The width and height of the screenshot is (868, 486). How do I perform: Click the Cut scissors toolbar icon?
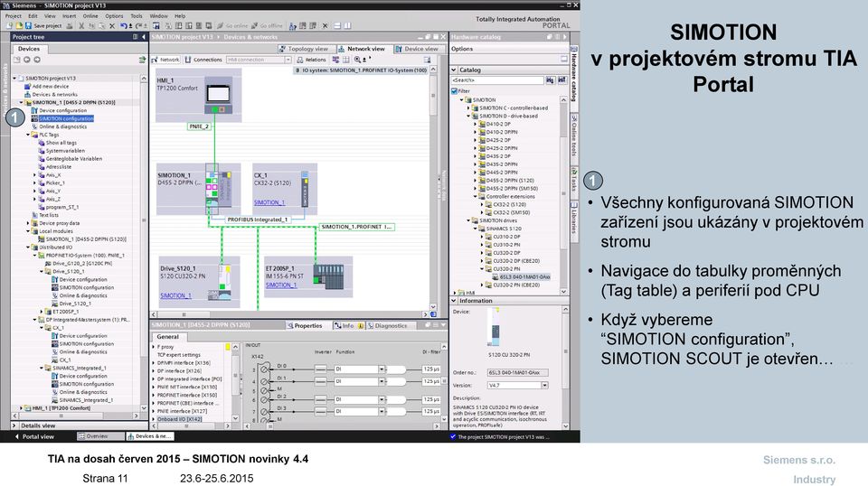[81, 25]
